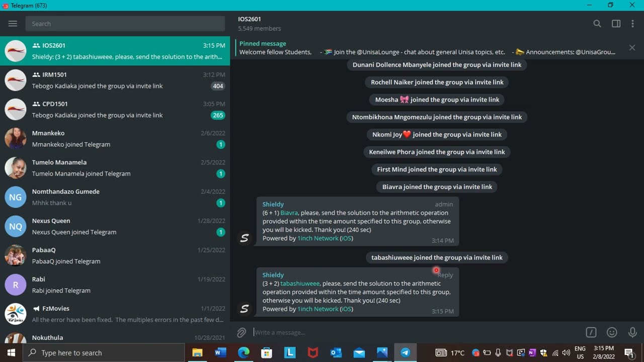Screen dimensions: 644x362
Task: Open File Explorer from the taskbar
Action: point(197,352)
